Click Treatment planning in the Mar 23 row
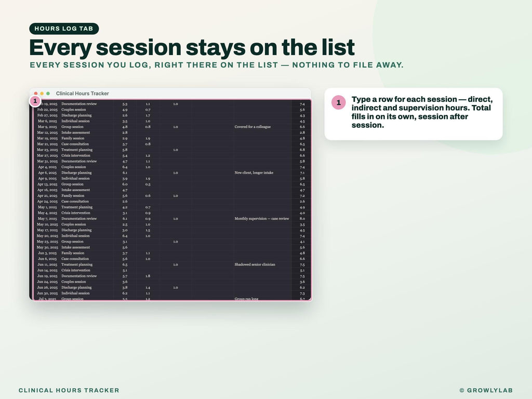532x399 pixels. click(x=77, y=150)
